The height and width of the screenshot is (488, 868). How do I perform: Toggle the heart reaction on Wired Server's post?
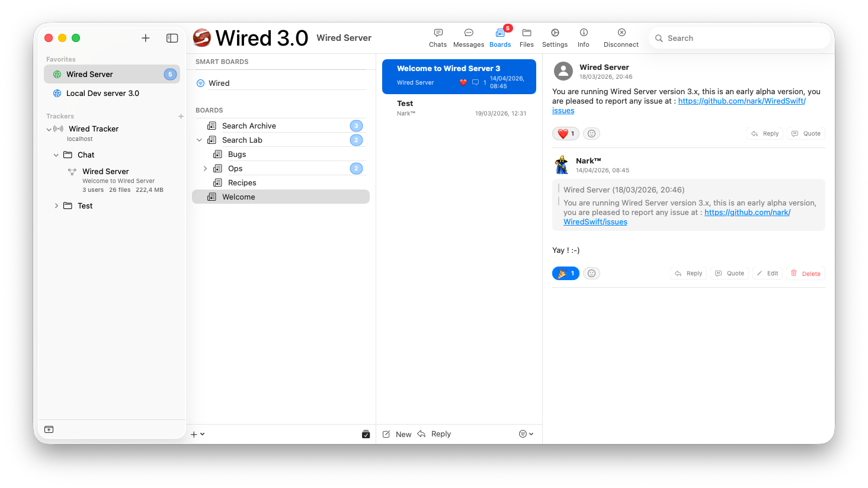[x=565, y=133]
